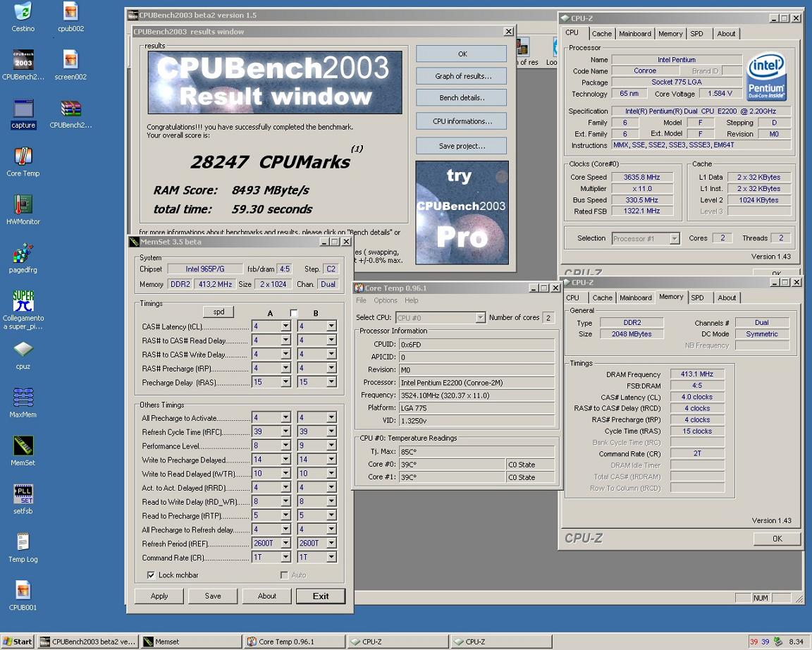Click the Bench details.. button
Viewport: 812px width, 650px height.
(462, 98)
